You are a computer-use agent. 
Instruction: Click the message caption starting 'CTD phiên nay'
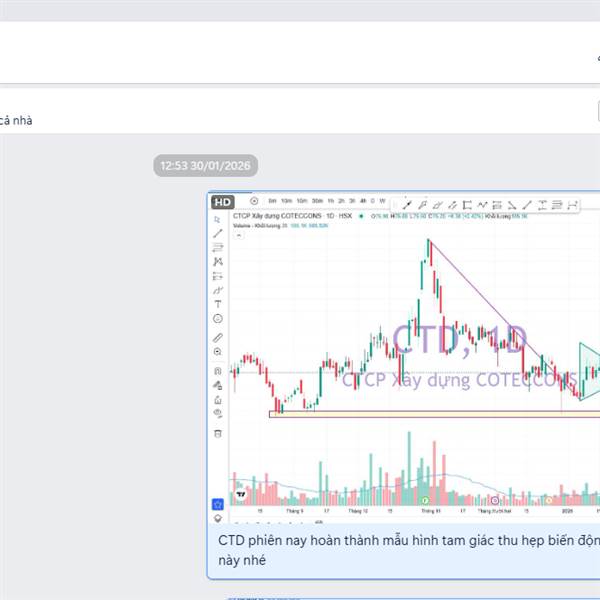point(409,550)
